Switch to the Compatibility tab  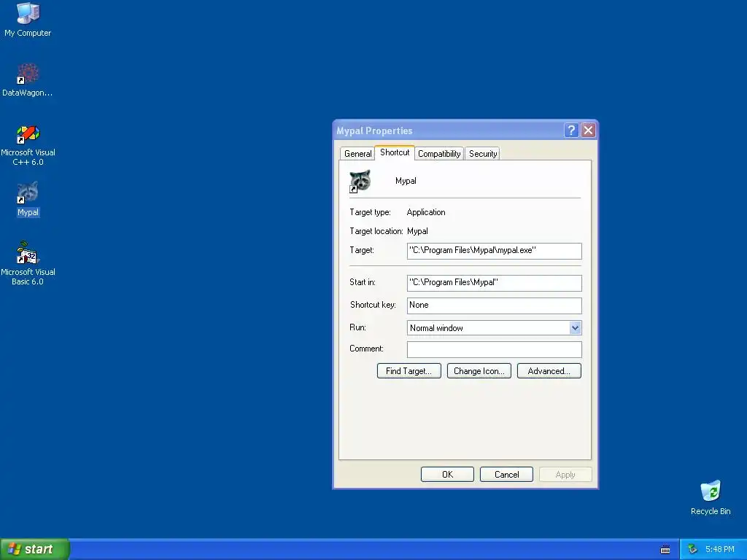click(439, 154)
